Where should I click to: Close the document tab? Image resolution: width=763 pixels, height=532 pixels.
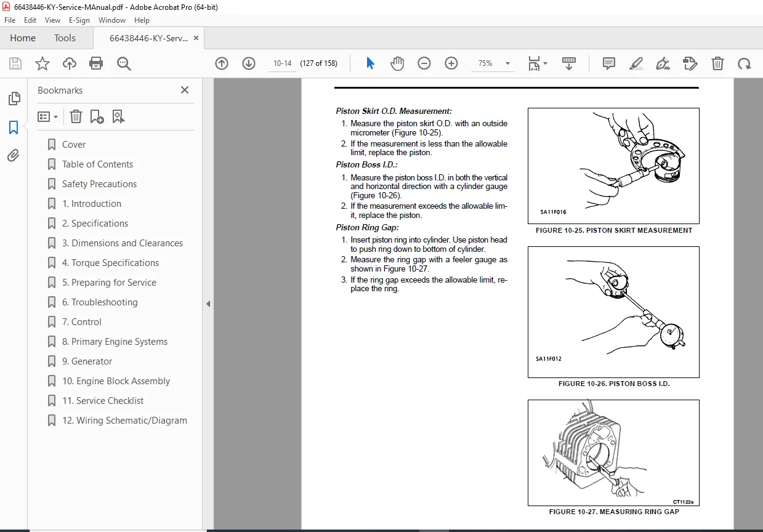(x=196, y=38)
